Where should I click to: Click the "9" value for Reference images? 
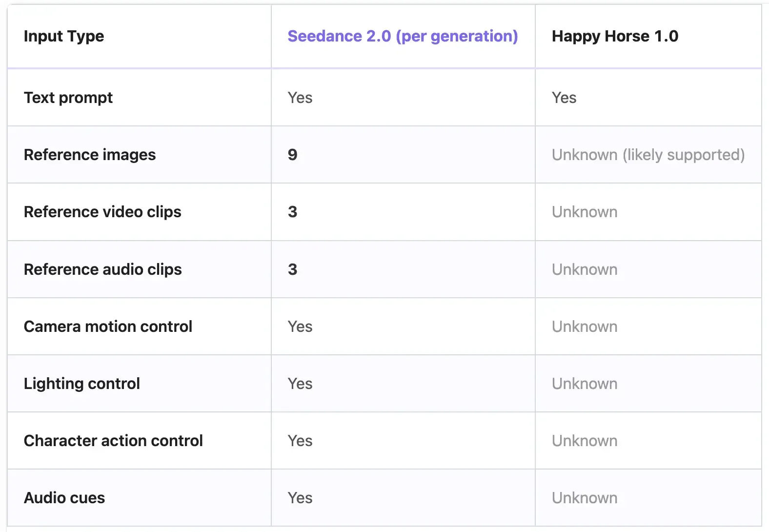(292, 155)
